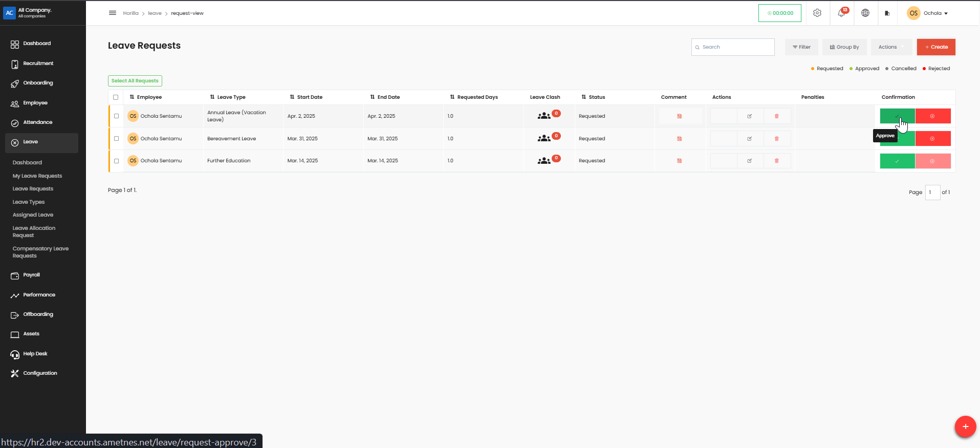Click Select All Requests button
The height and width of the screenshot is (448, 980).
(x=135, y=81)
